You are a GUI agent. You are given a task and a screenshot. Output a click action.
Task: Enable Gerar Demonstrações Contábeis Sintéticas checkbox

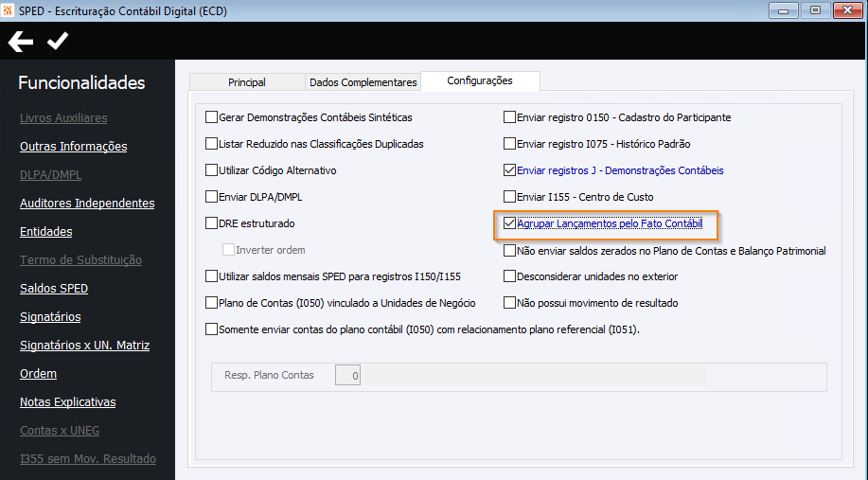(x=211, y=117)
